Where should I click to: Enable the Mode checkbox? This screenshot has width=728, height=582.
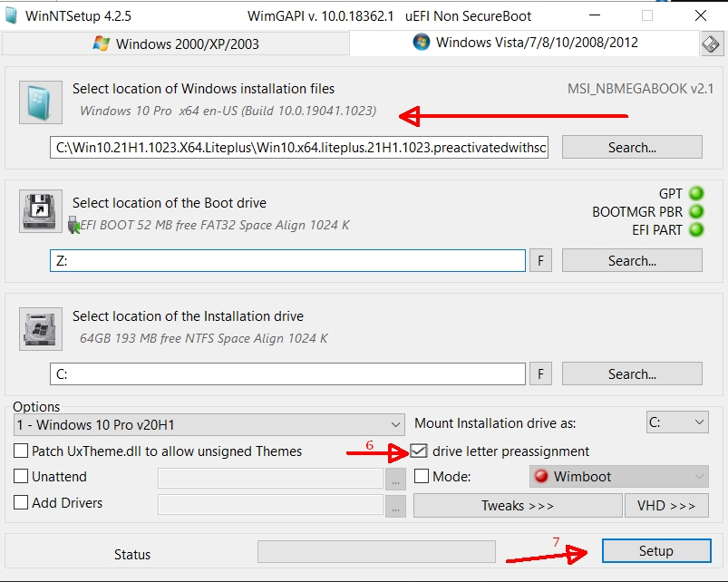(x=422, y=476)
